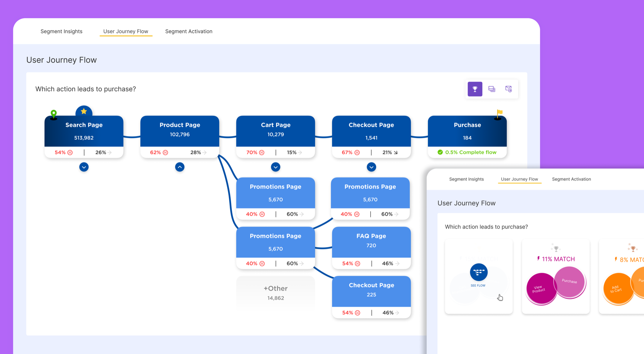
Task: Click the arrow beside 15% on Cart Page
Action: tap(300, 152)
